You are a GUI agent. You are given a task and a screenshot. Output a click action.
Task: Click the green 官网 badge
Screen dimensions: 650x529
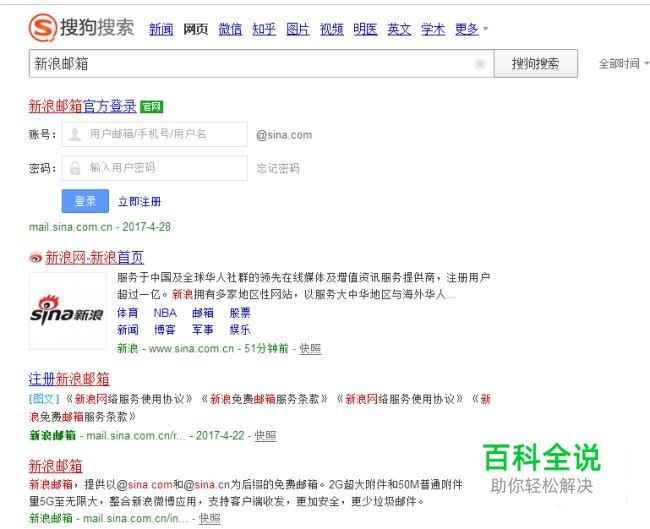pyautogui.click(x=152, y=107)
